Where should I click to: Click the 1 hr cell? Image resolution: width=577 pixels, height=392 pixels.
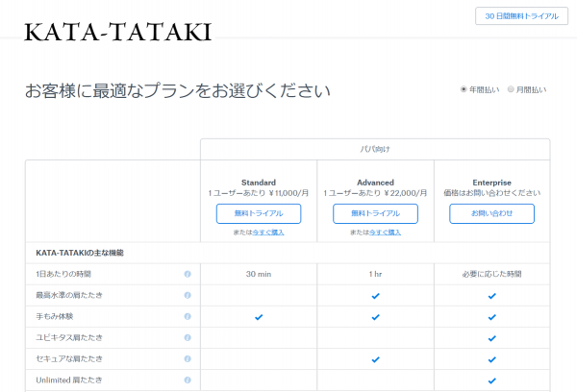pos(375,274)
